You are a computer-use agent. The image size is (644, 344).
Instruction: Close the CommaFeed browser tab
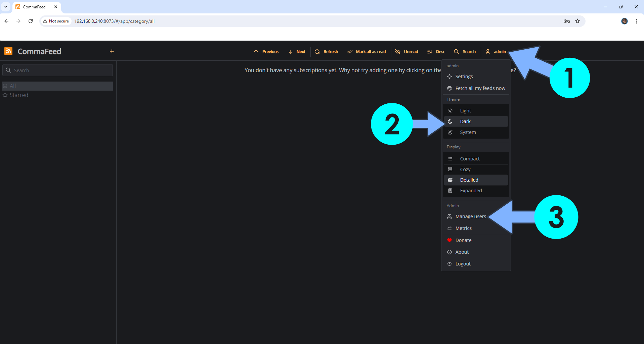(x=56, y=7)
